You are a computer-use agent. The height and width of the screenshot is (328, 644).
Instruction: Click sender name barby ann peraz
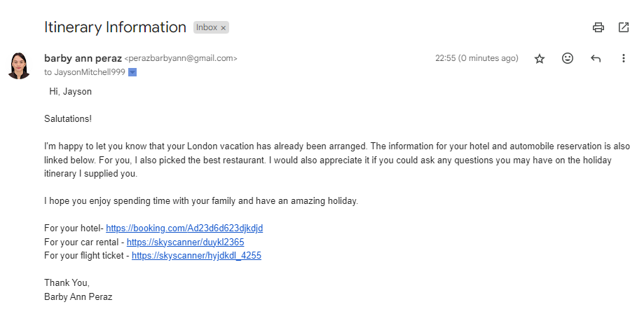[83, 58]
